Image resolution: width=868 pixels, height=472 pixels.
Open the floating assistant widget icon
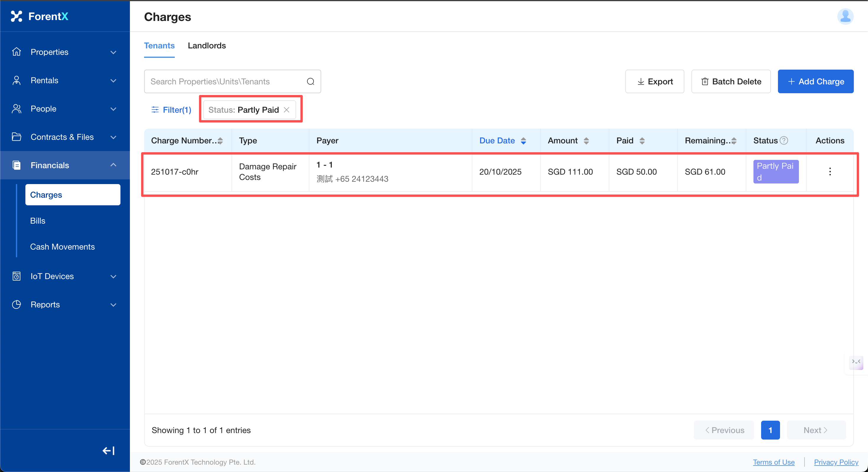tap(856, 362)
